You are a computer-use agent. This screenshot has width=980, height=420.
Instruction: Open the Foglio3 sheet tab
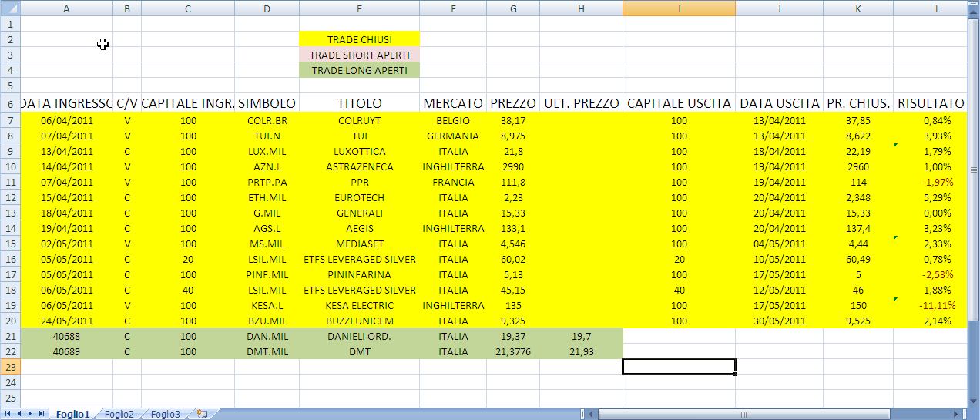click(165, 414)
